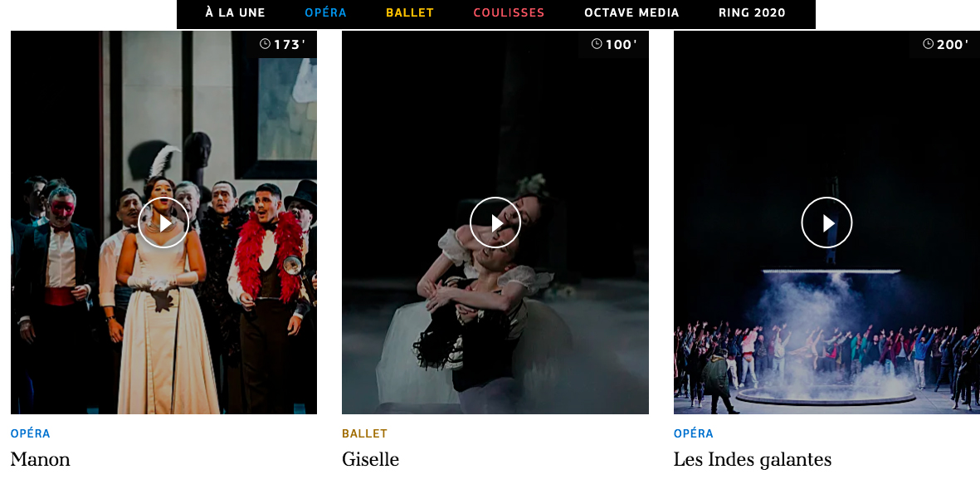Viewport: 980px width, 489px height.
Task: Navigate to RING 2020
Action: (x=752, y=12)
